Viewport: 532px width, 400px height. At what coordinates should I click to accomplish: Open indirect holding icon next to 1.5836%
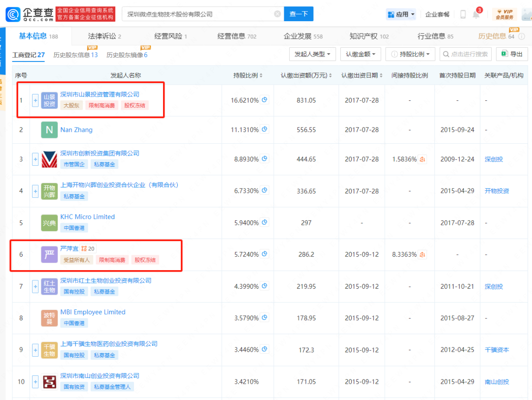423,159
